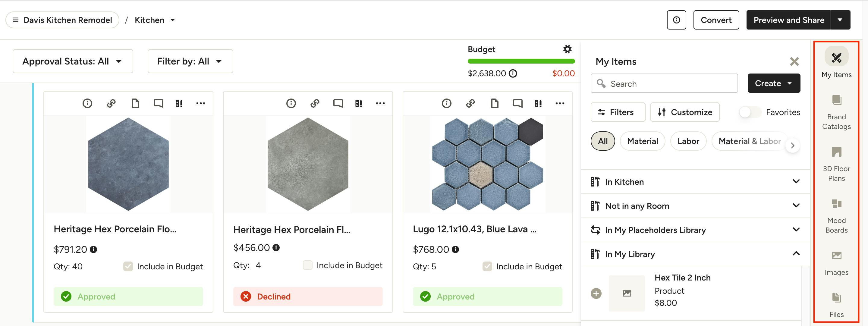Check Include in Budget for $456.00 tile

coord(307,265)
